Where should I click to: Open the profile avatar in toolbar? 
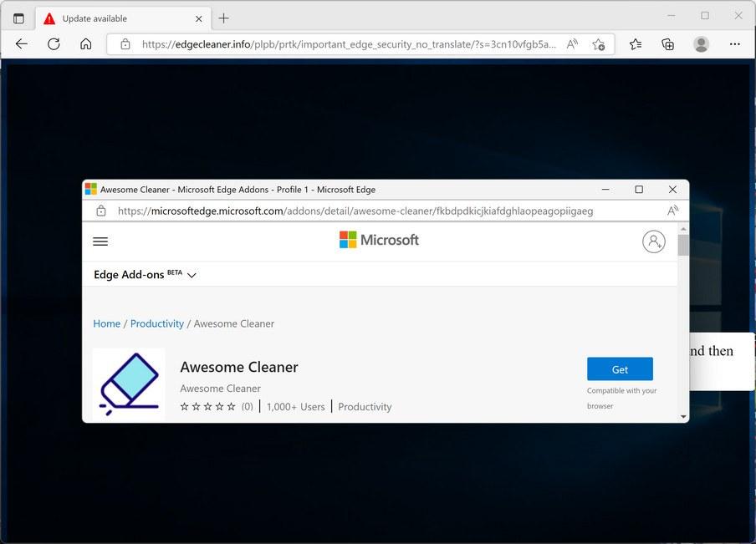701,44
